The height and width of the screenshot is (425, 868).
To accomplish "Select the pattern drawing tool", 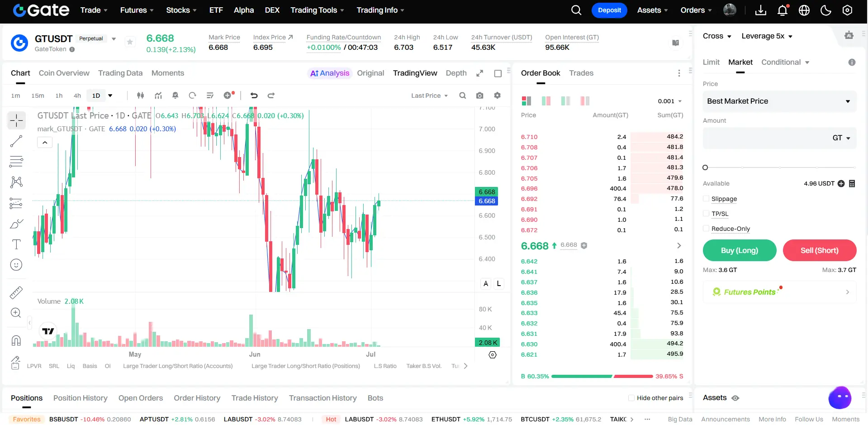I will pos(16,182).
